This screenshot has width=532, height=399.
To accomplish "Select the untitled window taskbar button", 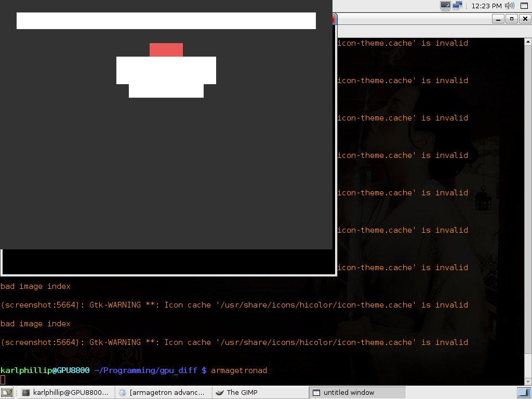I will [357, 393].
